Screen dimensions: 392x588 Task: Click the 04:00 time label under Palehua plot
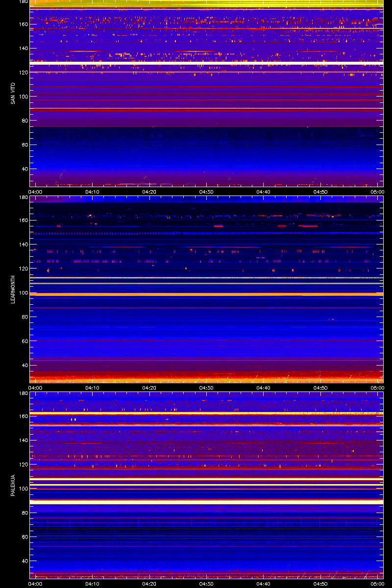coord(36,584)
